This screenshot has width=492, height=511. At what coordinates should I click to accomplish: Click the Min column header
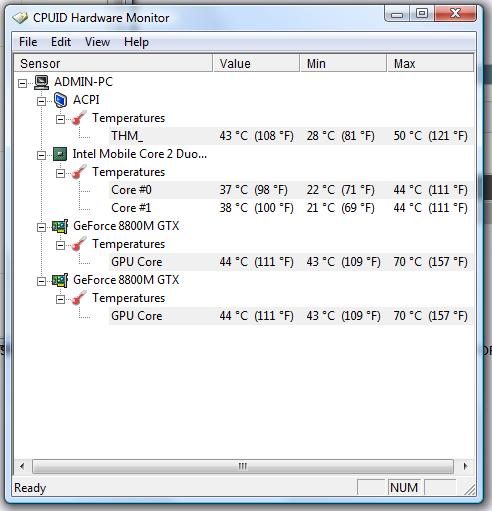coord(344,63)
